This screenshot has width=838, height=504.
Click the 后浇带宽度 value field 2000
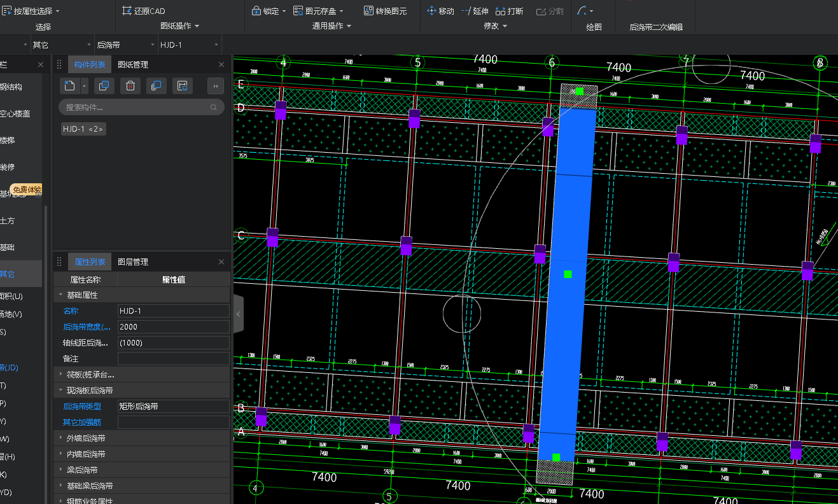[173, 327]
